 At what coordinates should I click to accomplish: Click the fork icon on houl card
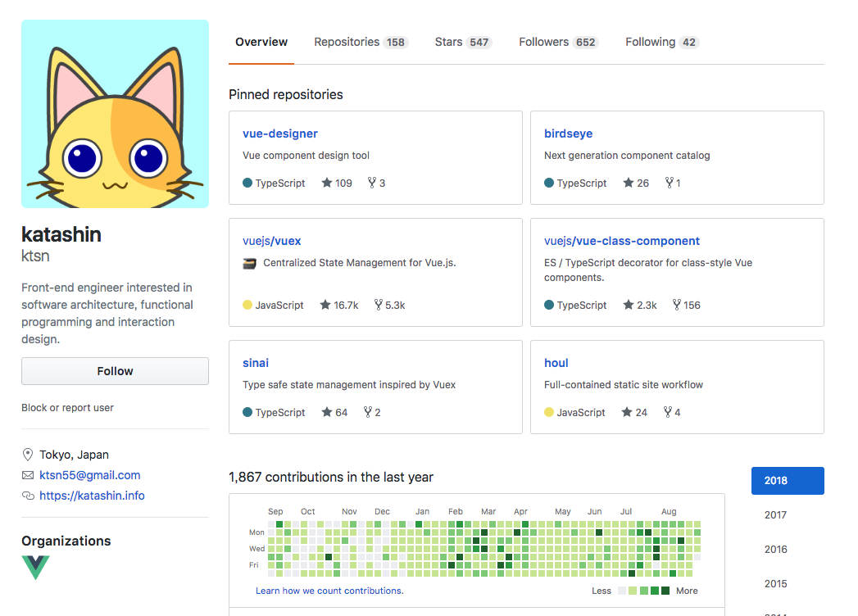tap(668, 412)
